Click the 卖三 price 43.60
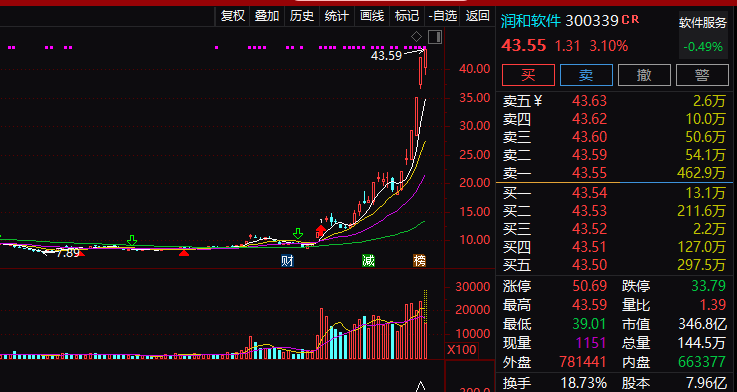 tap(589, 137)
